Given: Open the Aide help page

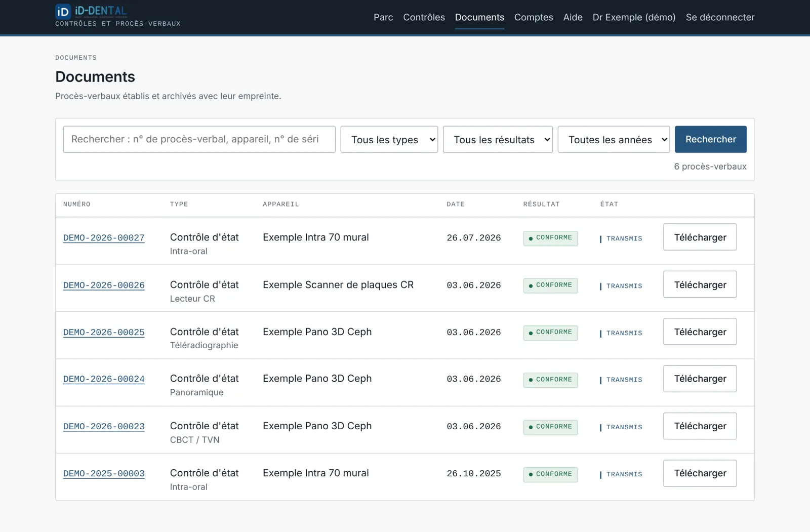Looking at the screenshot, I should click(x=573, y=17).
